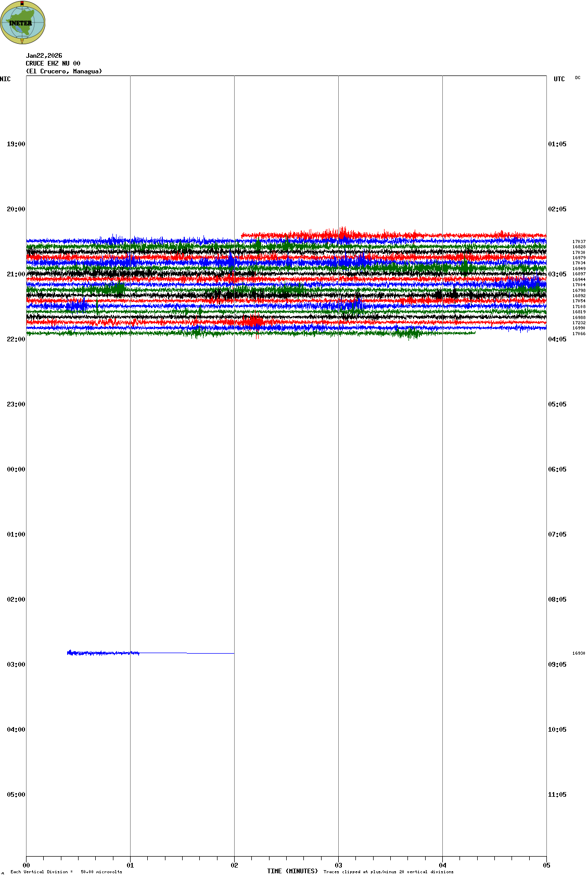Viewport: 588px width, 879px height.
Task: Click the 16930 value beside the blue trace
Action: (x=579, y=653)
